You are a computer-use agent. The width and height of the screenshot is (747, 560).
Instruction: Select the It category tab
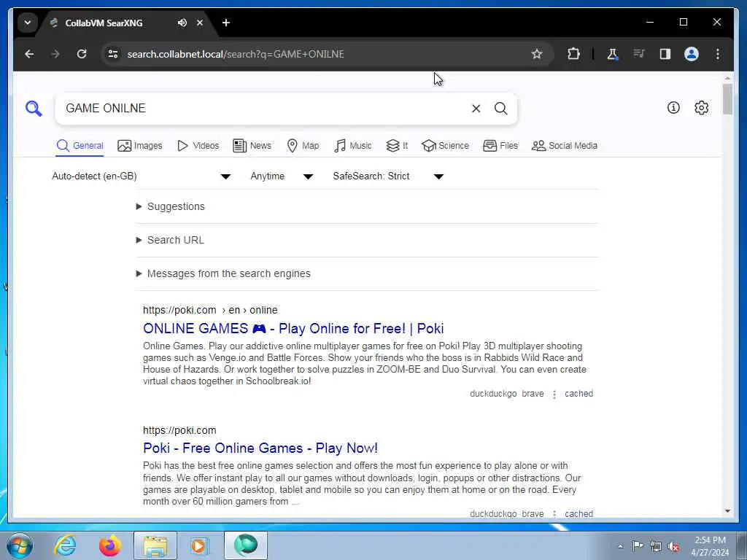coord(397,146)
